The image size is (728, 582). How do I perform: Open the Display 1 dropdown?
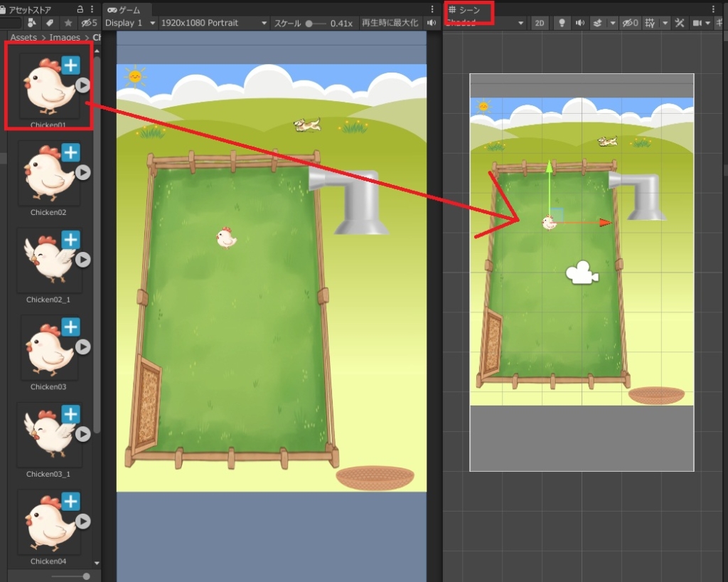click(x=130, y=23)
